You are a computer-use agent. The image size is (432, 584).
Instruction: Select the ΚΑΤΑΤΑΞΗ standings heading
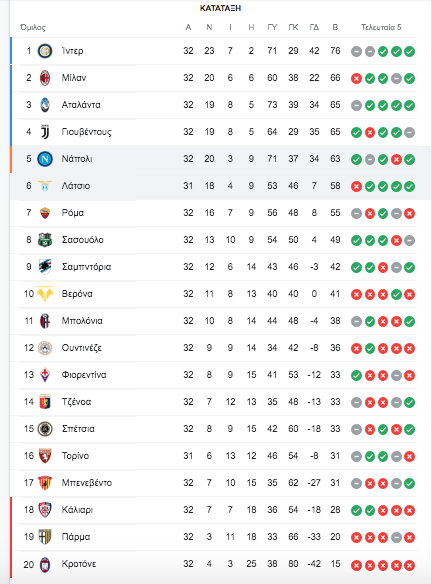(220, 8)
